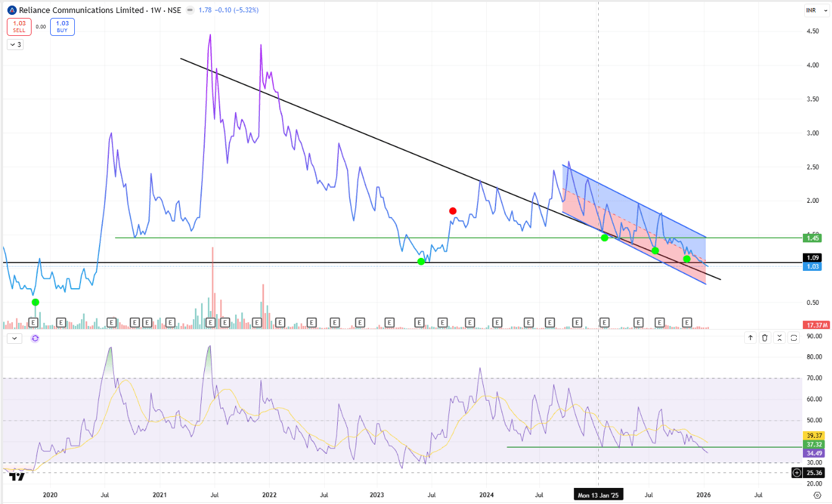
Task: Click the 2024 label on the time axis
Action: click(x=487, y=495)
